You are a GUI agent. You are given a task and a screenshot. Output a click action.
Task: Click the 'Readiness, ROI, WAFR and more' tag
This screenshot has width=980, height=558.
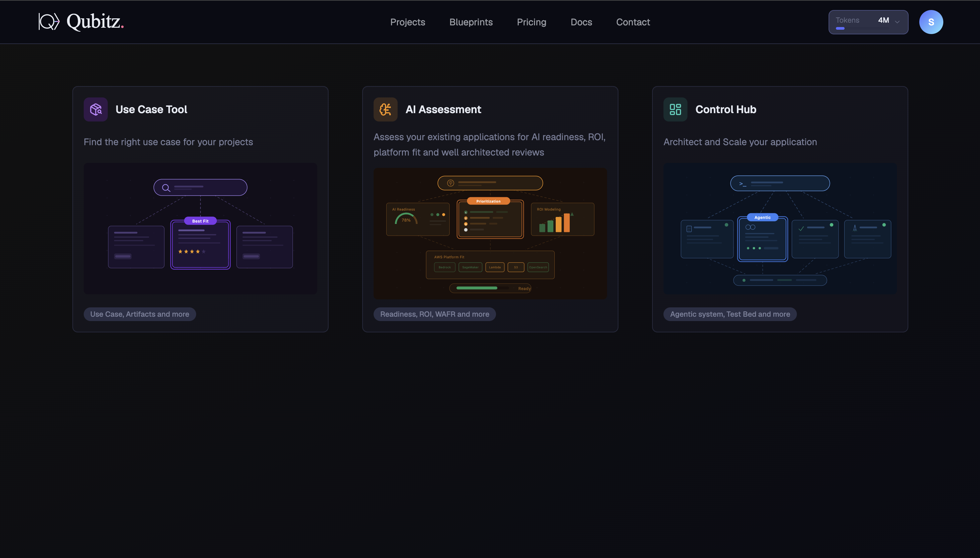pos(434,314)
